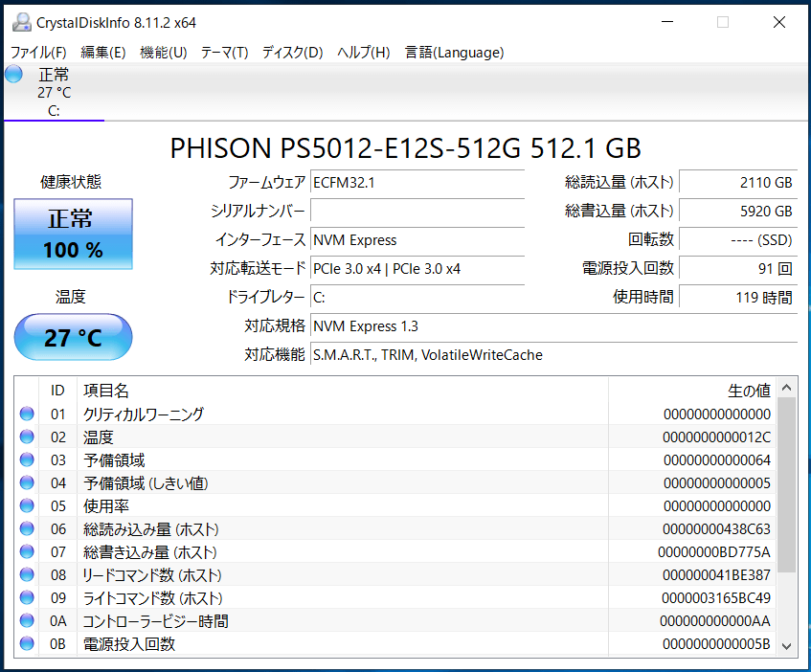The height and width of the screenshot is (672, 811).
Task: Click the SMART list vertical scrollbar thumb
Action: (x=787, y=484)
